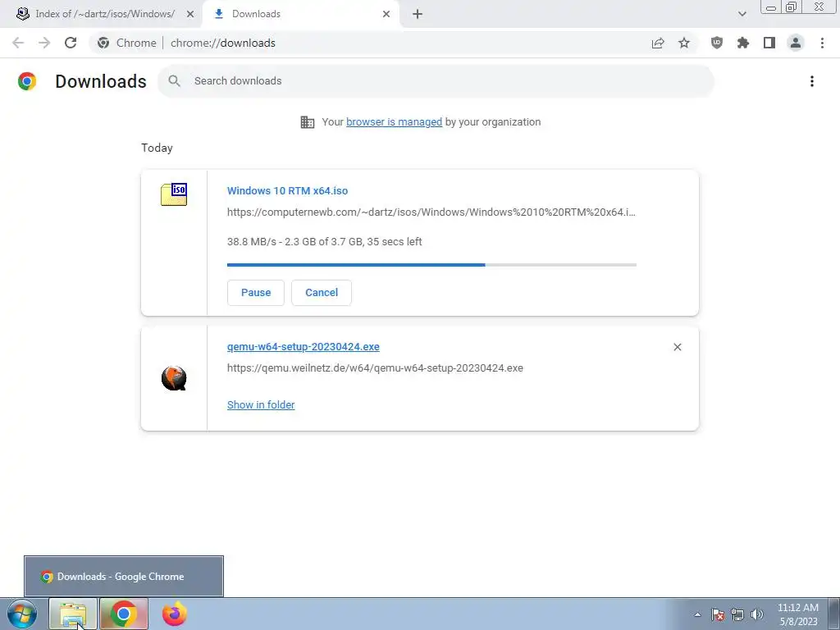The width and height of the screenshot is (840, 630).
Task: Click the search magnifier icon
Action: click(174, 81)
